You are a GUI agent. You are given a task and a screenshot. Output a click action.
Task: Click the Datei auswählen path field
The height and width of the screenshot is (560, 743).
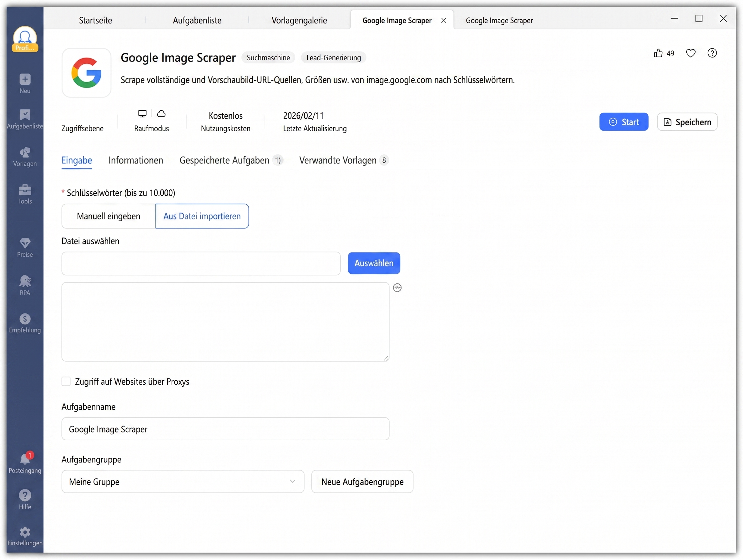tap(201, 263)
